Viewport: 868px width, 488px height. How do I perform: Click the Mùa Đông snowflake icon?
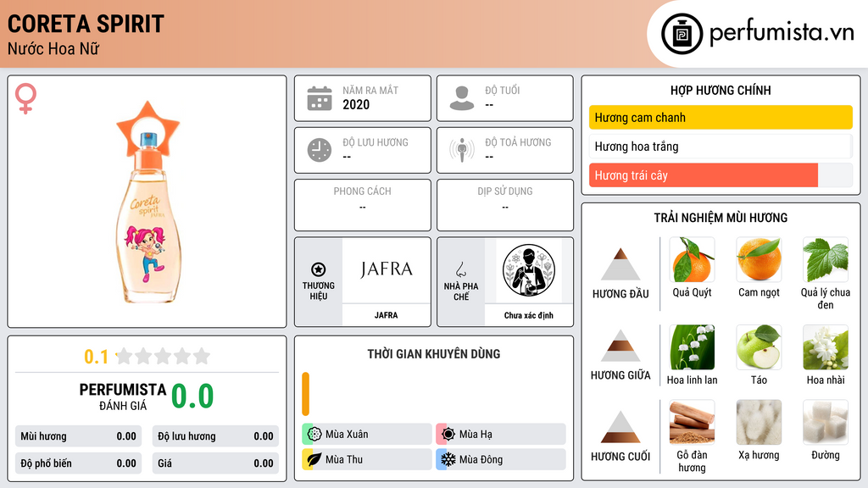point(448,459)
